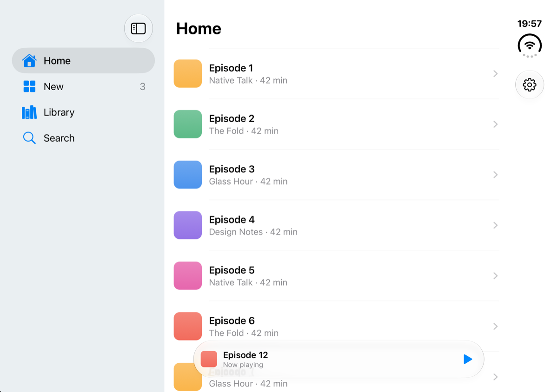Click the Episode 3 title
The height and width of the screenshot is (392, 558).
(x=232, y=170)
